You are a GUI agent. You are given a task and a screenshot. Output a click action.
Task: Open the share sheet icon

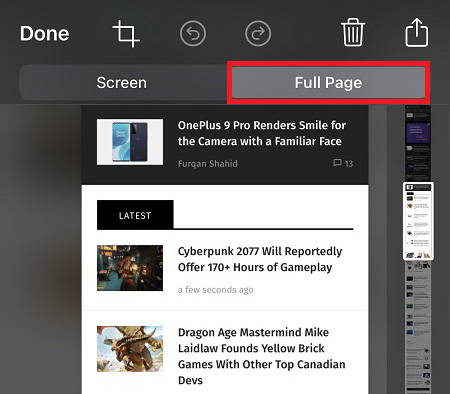click(417, 33)
